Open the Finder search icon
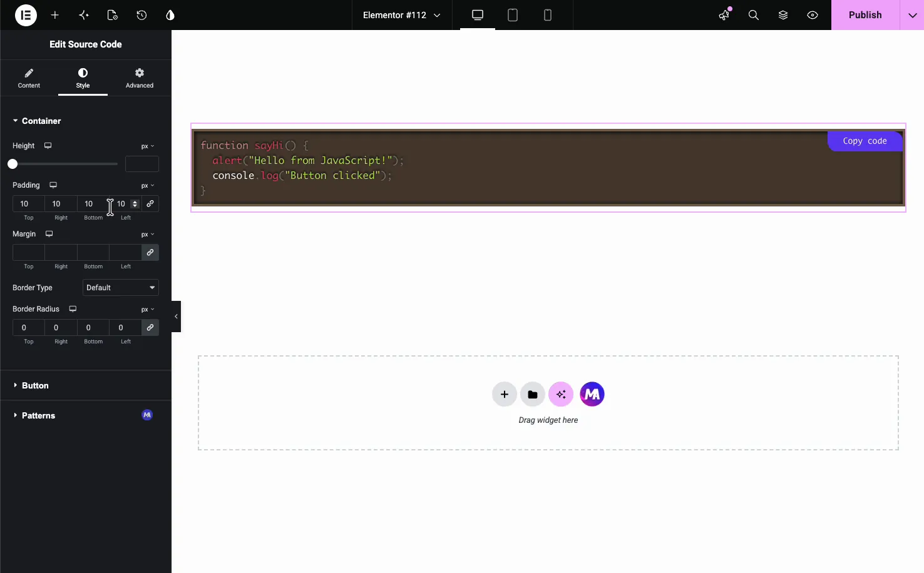 click(x=754, y=15)
